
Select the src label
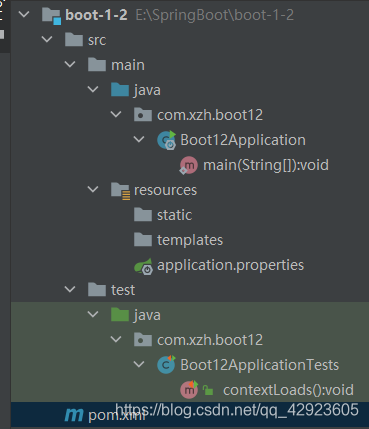coord(97,40)
